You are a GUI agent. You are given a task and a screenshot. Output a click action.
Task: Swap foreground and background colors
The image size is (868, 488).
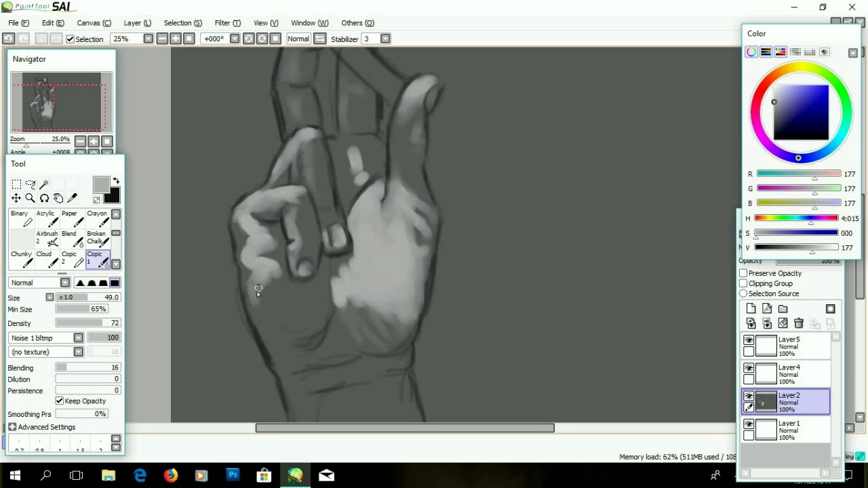116,181
